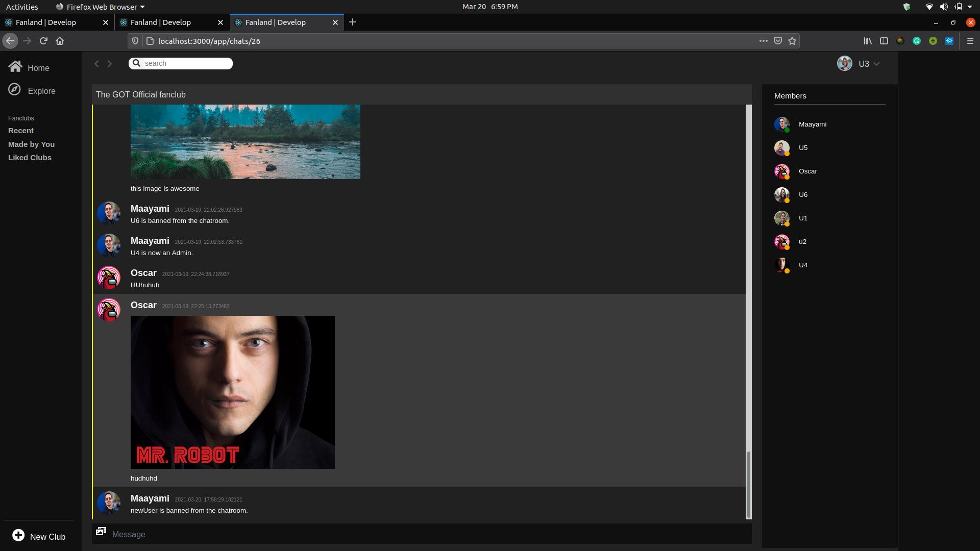This screenshot has height=551, width=980.
Task: Click the New Club plus icon
Action: coord(18,535)
